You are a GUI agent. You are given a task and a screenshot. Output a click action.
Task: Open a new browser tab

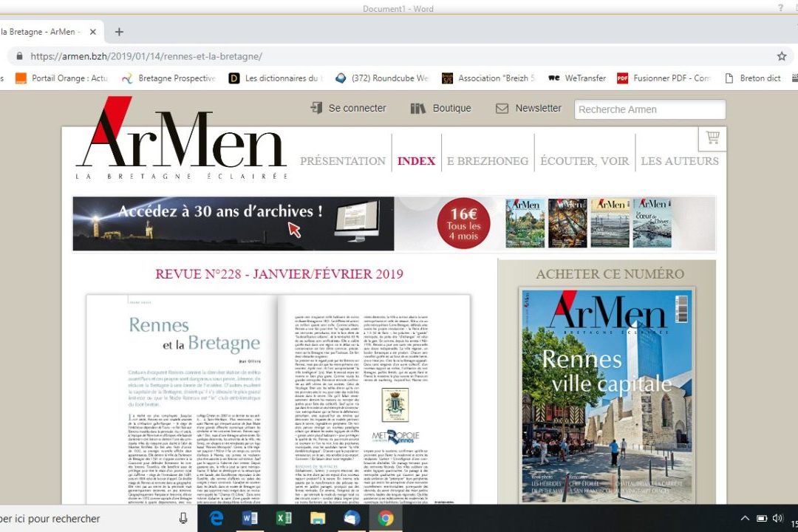pyautogui.click(x=119, y=32)
